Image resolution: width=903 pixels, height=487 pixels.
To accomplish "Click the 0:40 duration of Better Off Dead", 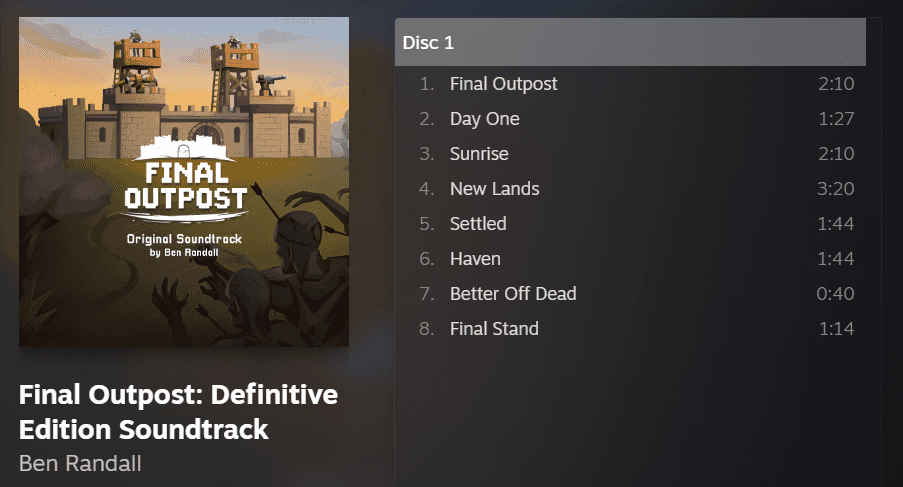I will point(835,294).
